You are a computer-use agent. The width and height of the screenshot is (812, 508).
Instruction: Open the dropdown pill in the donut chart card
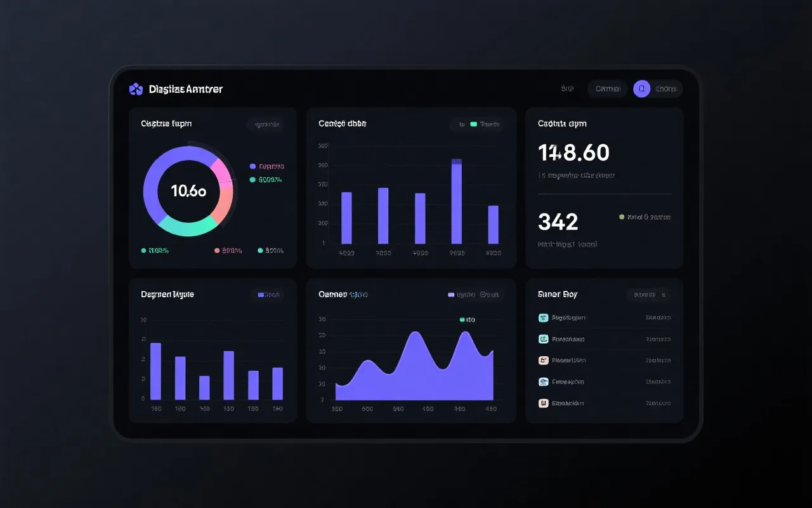(266, 124)
